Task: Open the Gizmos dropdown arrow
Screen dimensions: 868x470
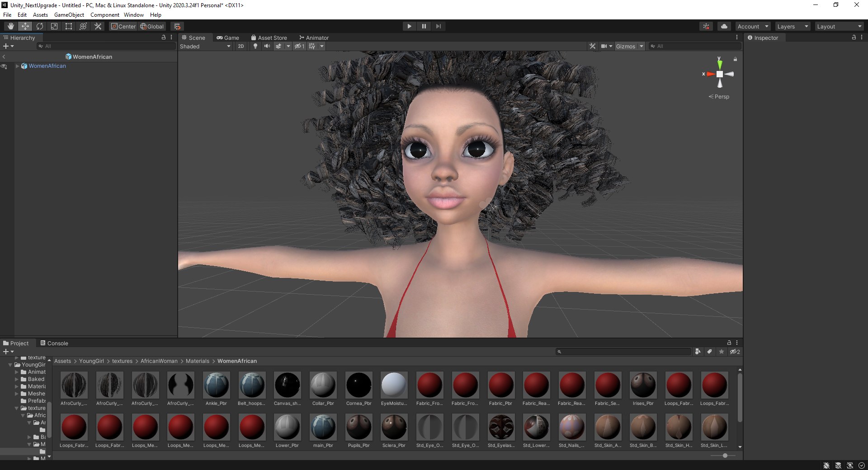Action: point(641,46)
